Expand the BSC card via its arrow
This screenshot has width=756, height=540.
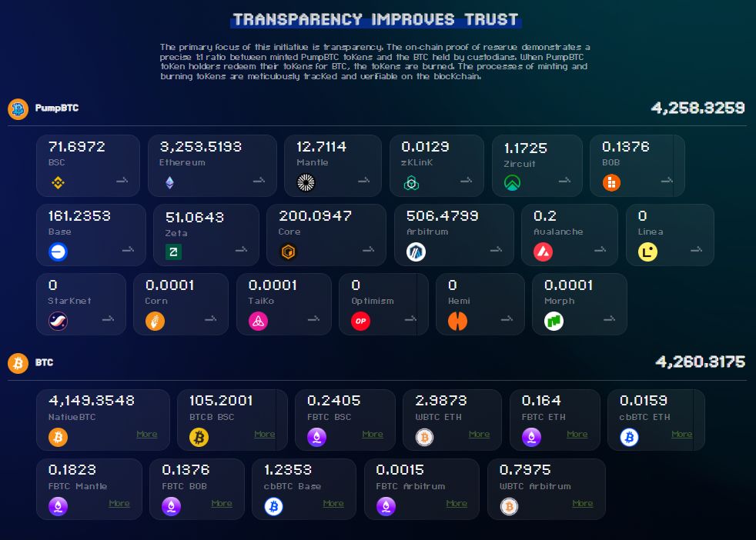coord(122,182)
